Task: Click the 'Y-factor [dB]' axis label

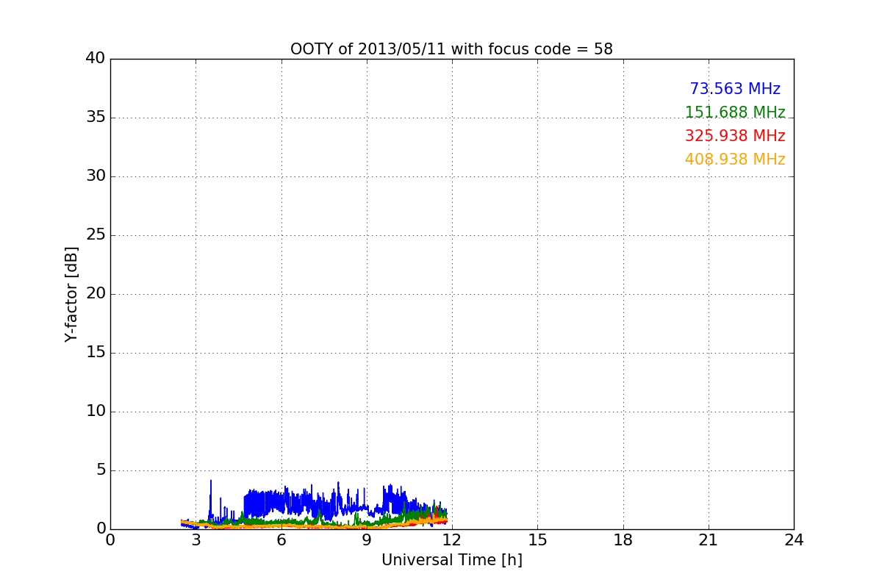Action: (71, 294)
